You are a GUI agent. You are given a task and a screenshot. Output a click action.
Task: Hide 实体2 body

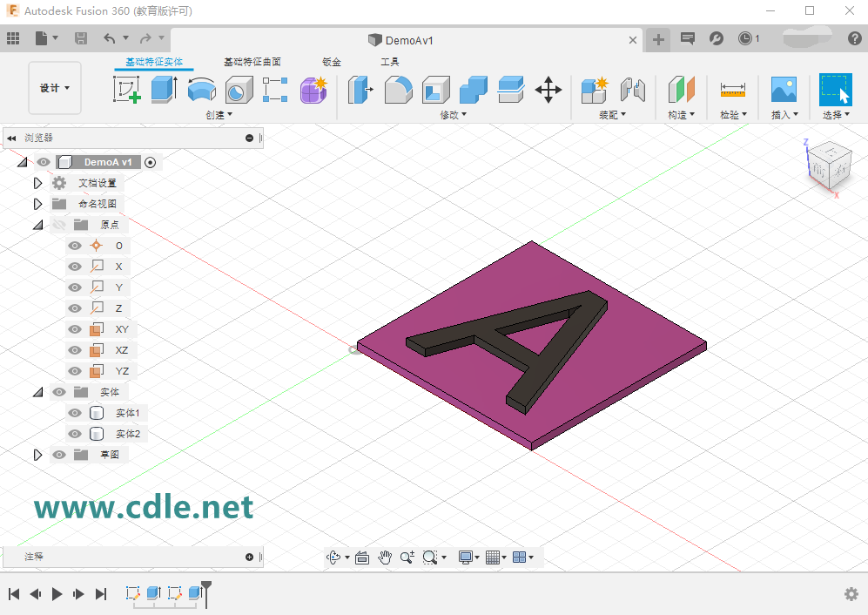(x=75, y=434)
